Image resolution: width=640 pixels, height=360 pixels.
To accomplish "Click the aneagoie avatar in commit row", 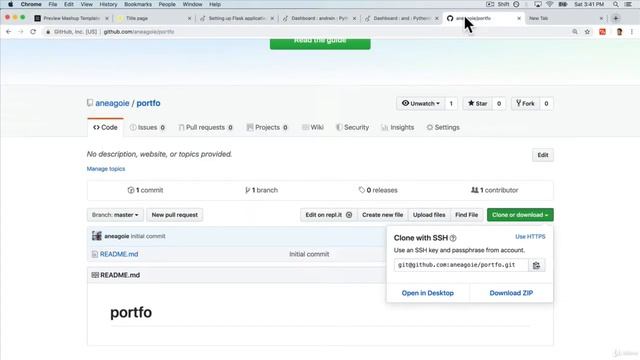I will pos(97,236).
